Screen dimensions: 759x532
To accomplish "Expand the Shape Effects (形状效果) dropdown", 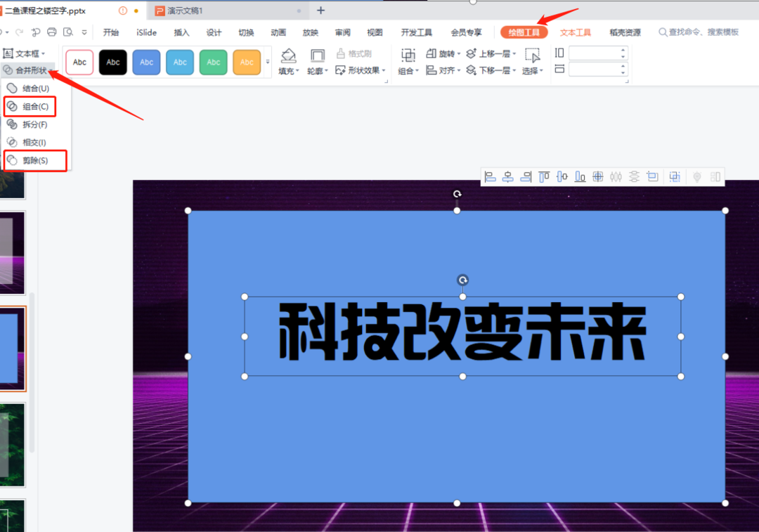I will [361, 70].
